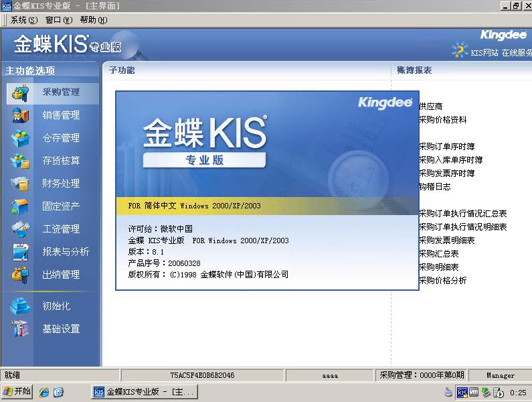Open the 采购管理 module icon

point(20,92)
